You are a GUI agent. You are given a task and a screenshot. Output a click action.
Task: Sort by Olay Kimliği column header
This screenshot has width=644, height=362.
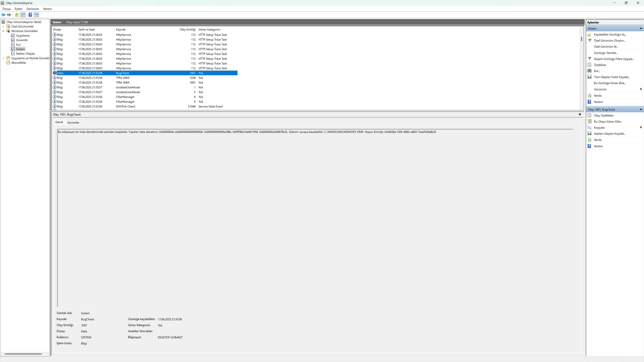(x=182, y=30)
